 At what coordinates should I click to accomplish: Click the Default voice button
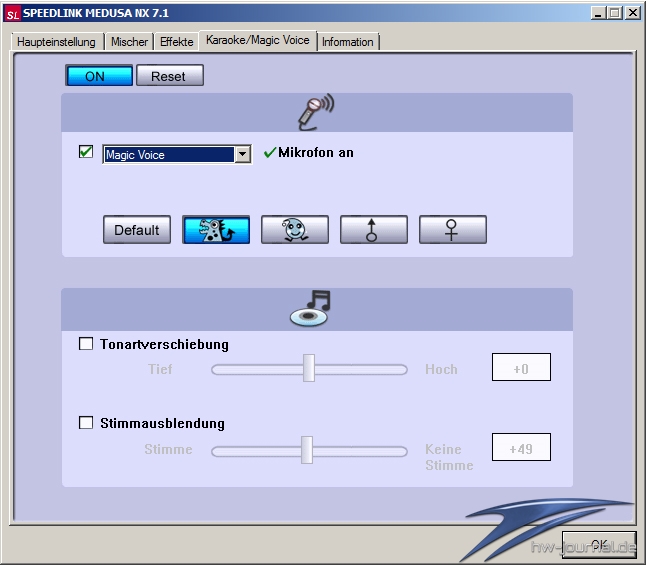(137, 230)
